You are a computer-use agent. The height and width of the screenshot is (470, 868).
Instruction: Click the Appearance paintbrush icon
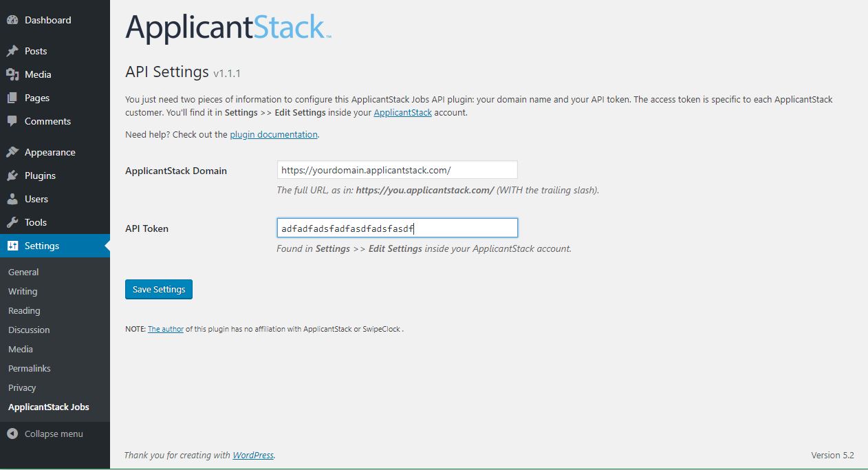click(12, 152)
